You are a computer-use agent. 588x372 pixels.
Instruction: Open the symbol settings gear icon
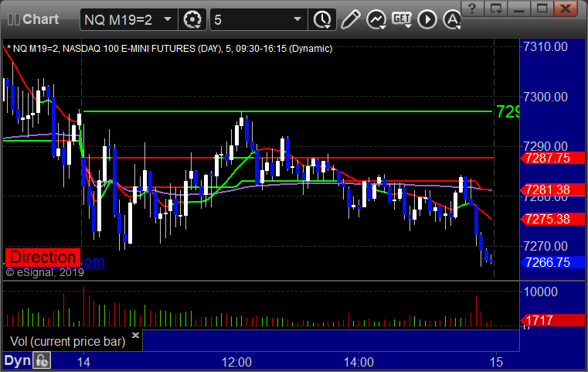click(x=192, y=19)
